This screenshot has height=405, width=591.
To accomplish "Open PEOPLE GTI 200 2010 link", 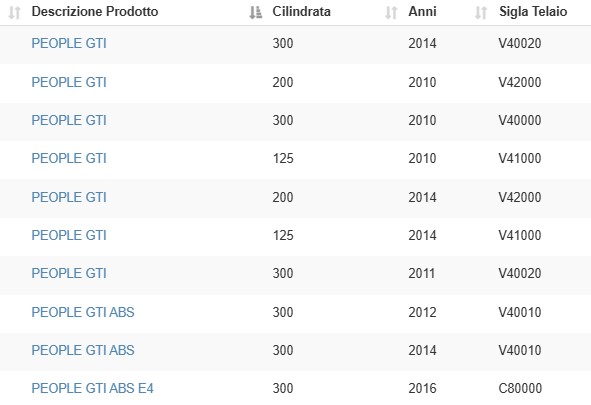I will tap(69, 82).
